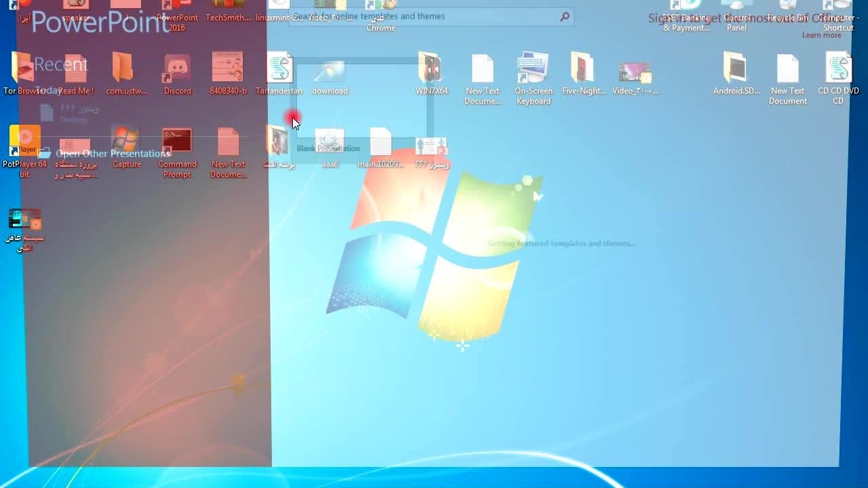This screenshot has height=488, width=868.
Task: Open the Android.SD folder on desktop
Action: (x=736, y=72)
